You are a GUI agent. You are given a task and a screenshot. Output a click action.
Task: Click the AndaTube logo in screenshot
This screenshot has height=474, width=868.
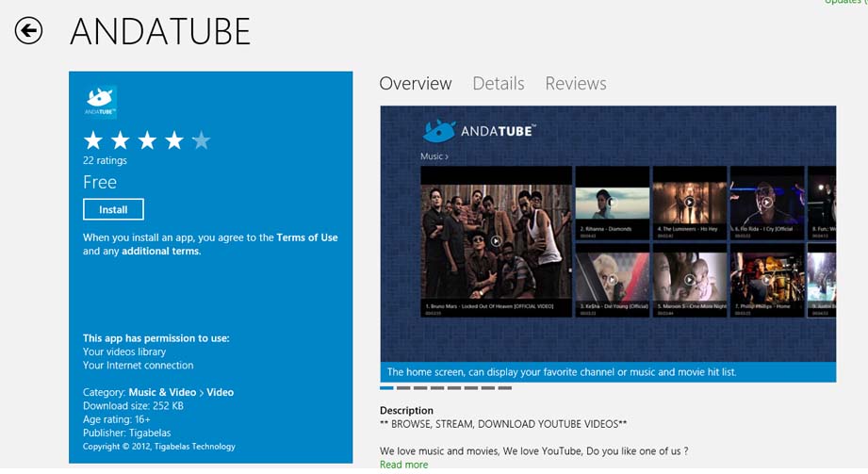(x=480, y=131)
